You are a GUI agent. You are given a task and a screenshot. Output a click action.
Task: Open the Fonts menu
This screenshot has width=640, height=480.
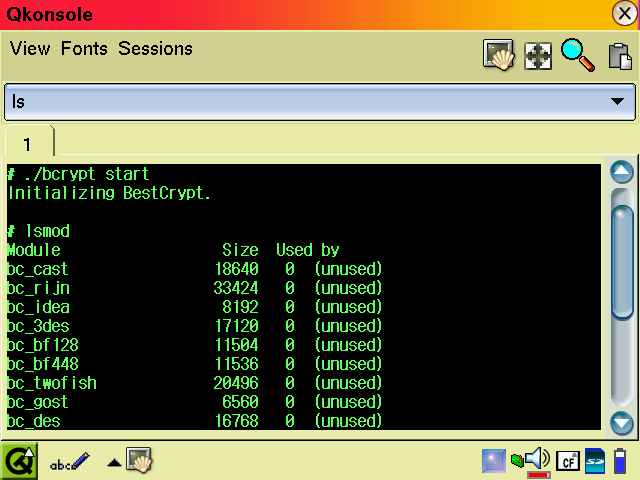tap(84, 49)
